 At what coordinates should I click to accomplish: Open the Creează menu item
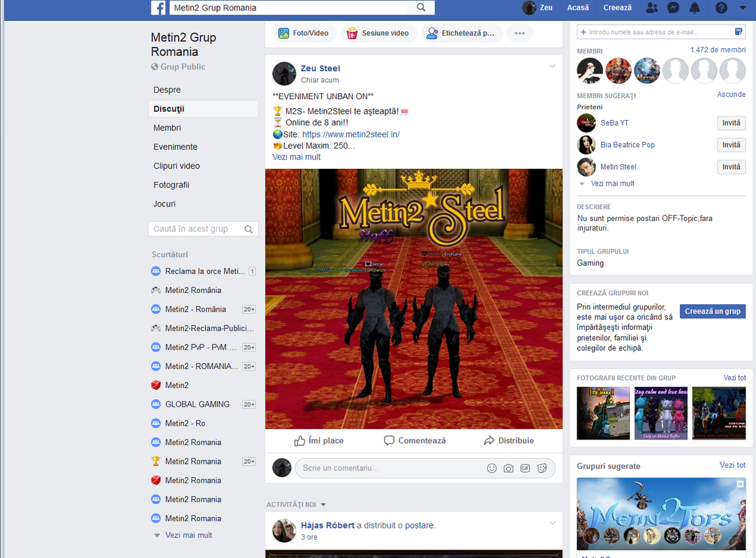tap(617, 8)
